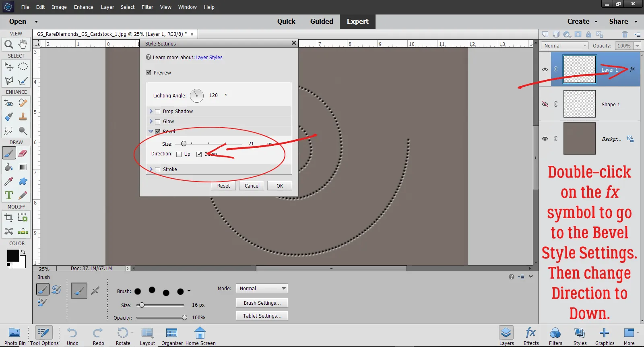
Task: Select the Crop tool
Action: coord(8,218)
